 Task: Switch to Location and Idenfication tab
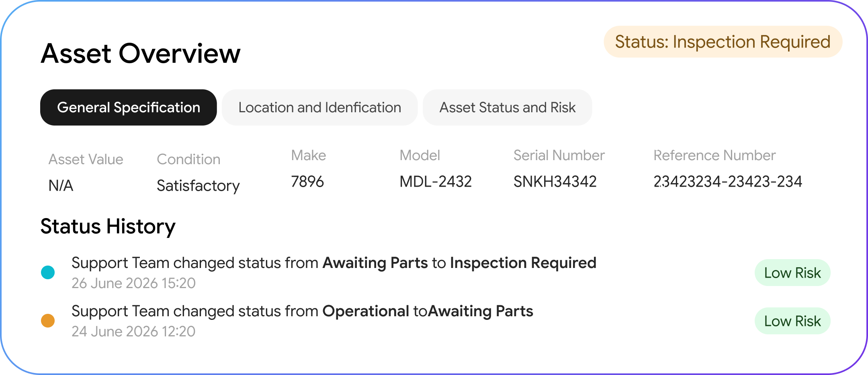[319, 107]
